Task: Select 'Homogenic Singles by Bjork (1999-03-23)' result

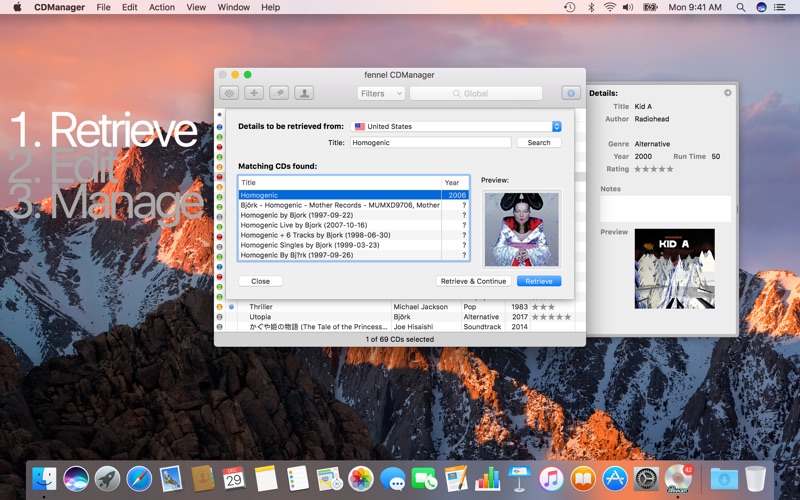Action: 353,245
